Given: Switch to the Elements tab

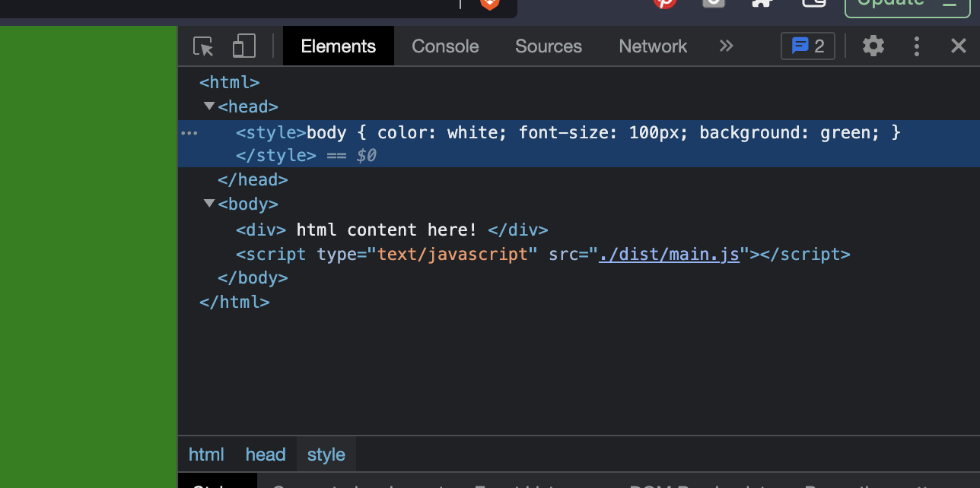Looking at the screenshot, I should pos(339,46).
